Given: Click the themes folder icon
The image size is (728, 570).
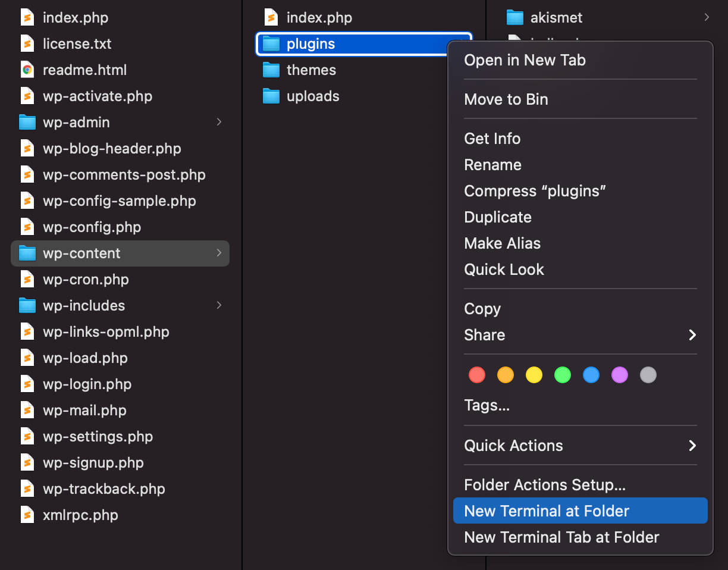Looking at the screenshot, I should pos(271,70).
